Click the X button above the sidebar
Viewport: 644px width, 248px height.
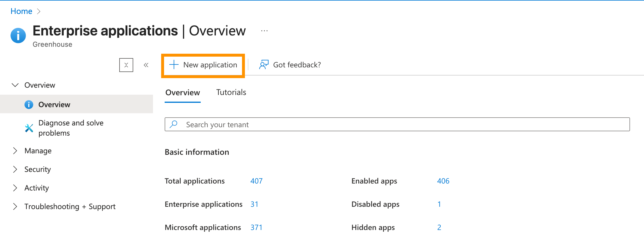click(x=126, y=65)
